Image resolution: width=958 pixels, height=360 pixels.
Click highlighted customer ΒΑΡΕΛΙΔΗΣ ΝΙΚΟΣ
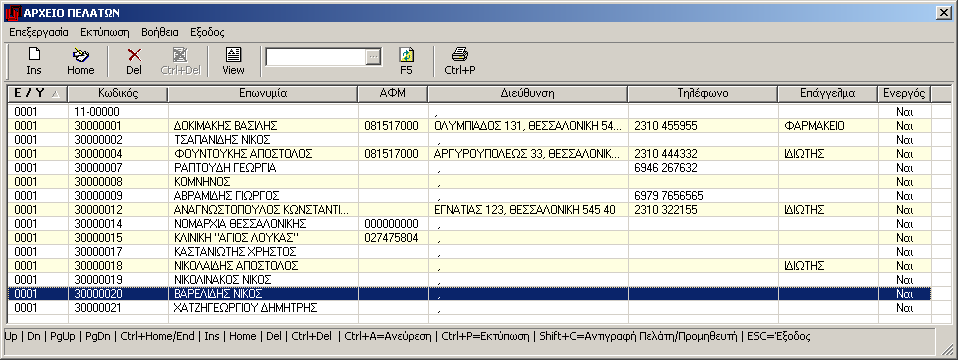[x=218, y=293]
